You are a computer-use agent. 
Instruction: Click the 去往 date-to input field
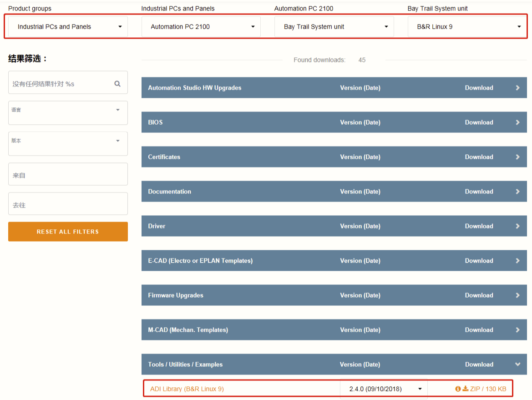click(68, 203)
